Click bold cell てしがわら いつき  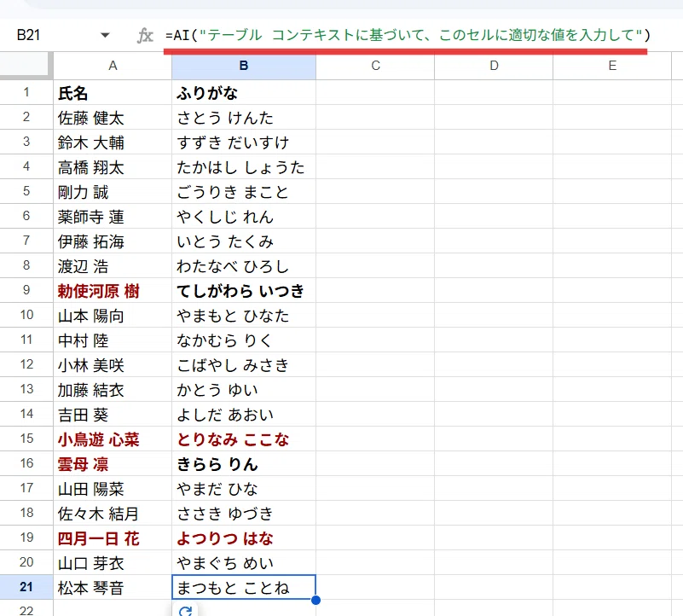point(244,290)
